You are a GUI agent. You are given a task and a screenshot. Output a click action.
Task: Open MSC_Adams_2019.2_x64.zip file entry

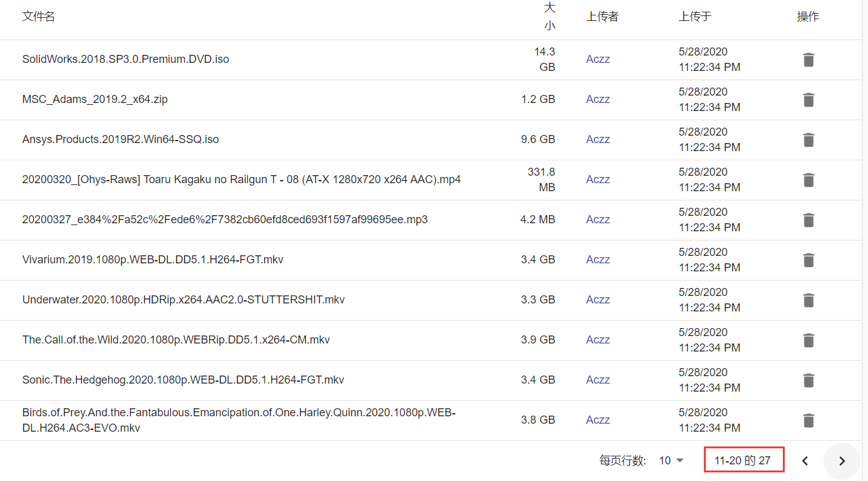click(x=94, y=99)
